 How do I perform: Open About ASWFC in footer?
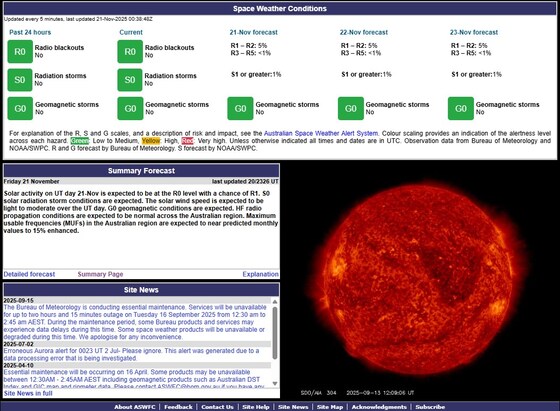(x=135, y=407)
